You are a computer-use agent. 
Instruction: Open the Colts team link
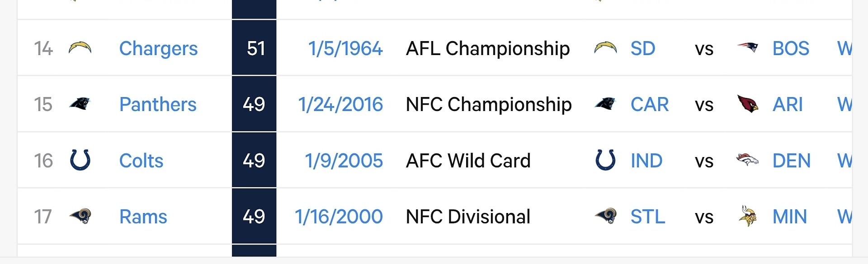[141, 161]
